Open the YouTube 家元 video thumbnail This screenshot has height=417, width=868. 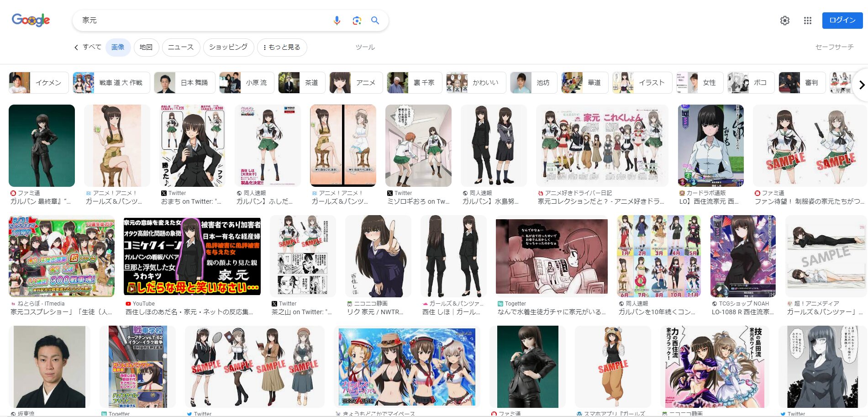tap(192, 256)
